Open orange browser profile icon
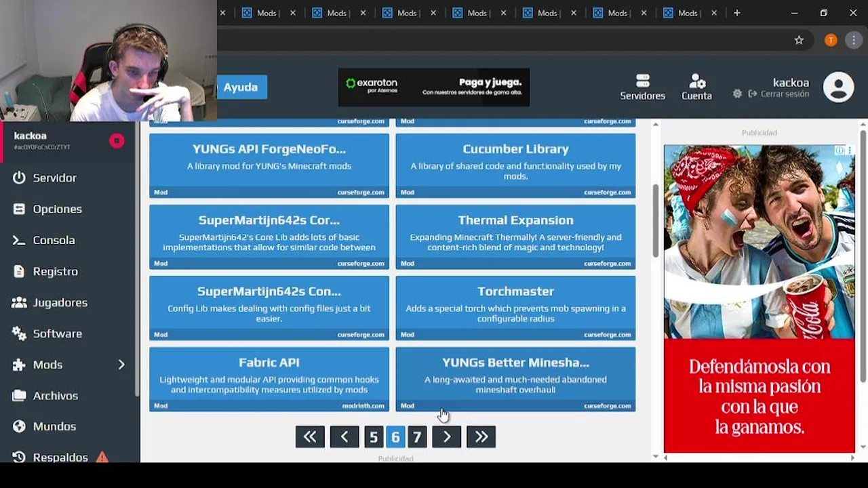This screenshot has height=488, width=868. click(831, 40)
